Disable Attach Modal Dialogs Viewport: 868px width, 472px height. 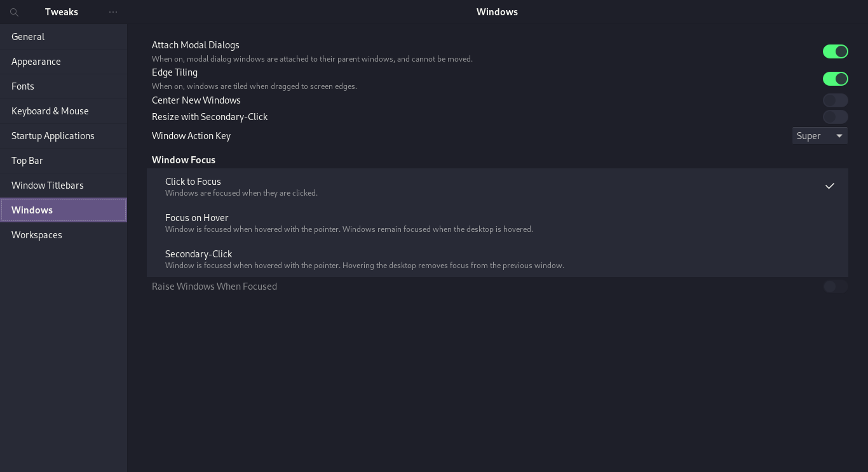click(x=835, y=51)
